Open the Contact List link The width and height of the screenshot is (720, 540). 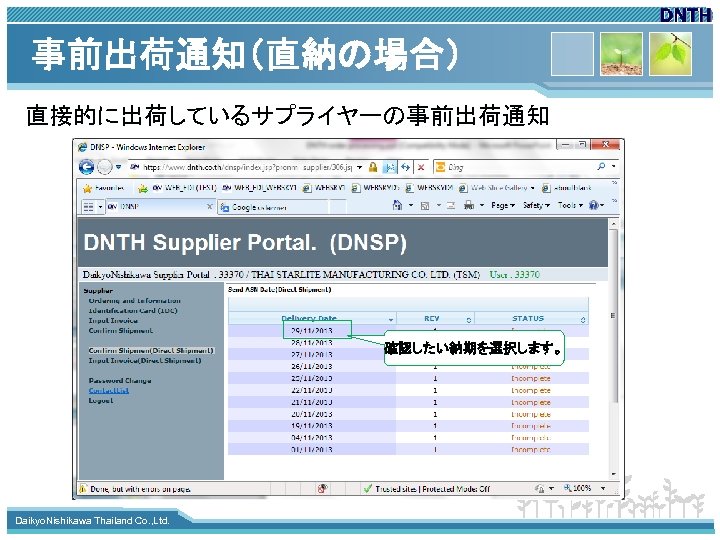108,391
